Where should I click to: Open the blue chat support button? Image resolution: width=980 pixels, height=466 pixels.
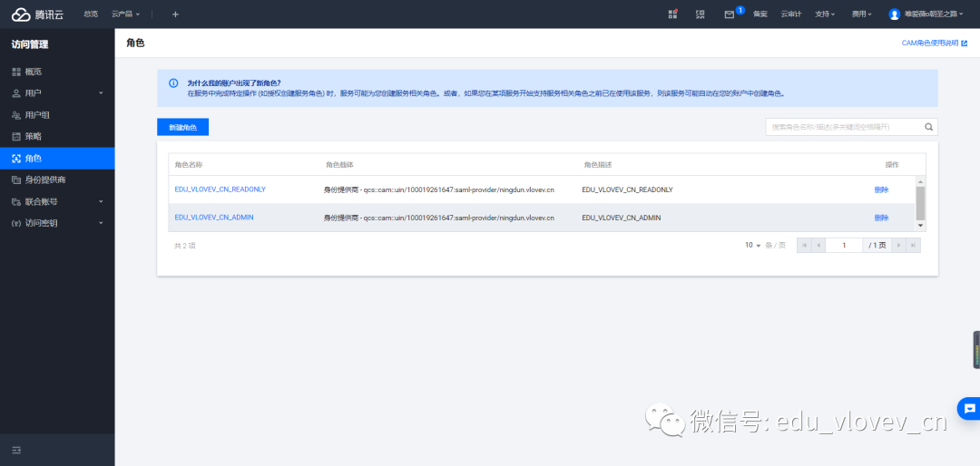(x=969, y=409)
